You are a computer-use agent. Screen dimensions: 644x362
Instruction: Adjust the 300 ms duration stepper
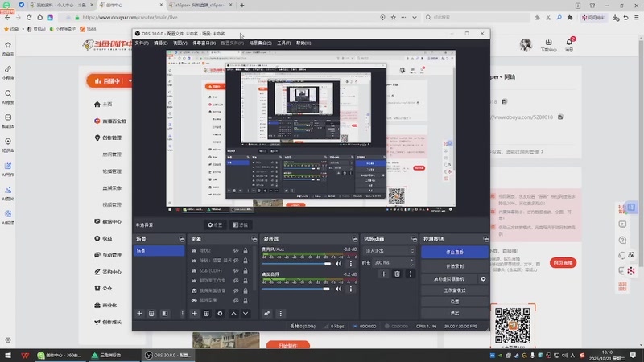click(x=411, y=262)
